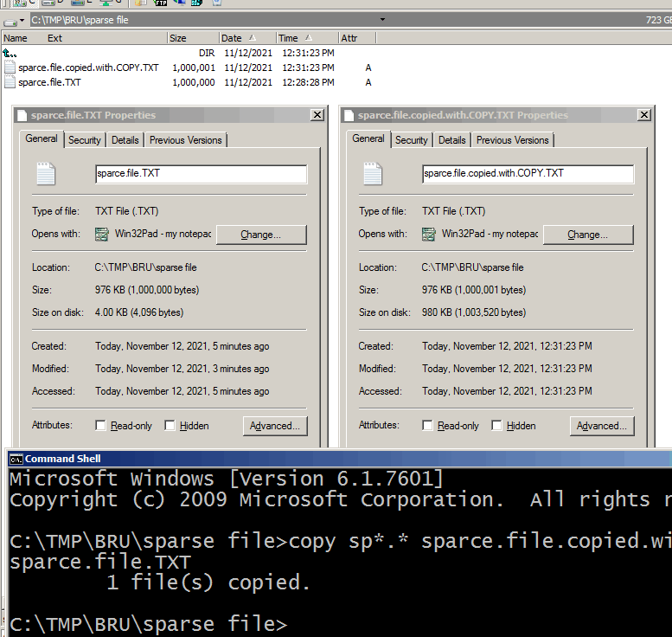Open Previous Versions tab in sparce.file.TXT Properties
This screenshot has height=637, width=672.
(x=186, y=140)
